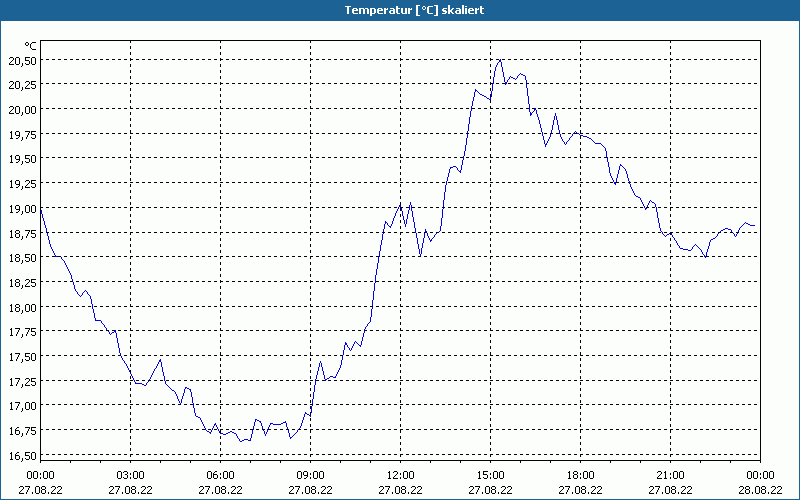The height and width of the screenshot is (500, 800).
Task: Click the 21:00 time axis label
Action: pyautogui.click(x=670, y=476)
